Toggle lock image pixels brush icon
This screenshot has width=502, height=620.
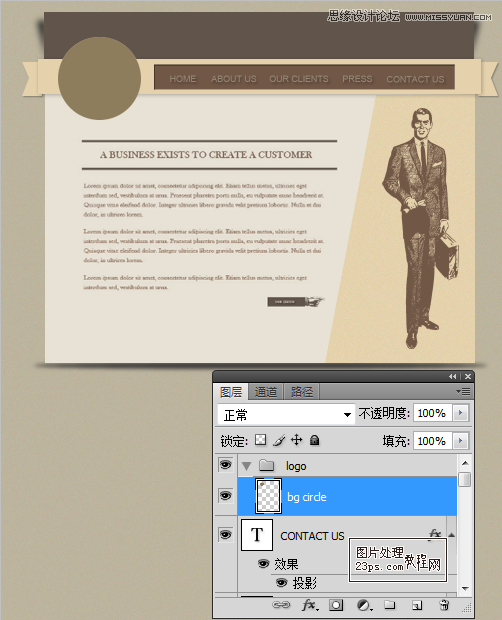click(x=279, y=440)
